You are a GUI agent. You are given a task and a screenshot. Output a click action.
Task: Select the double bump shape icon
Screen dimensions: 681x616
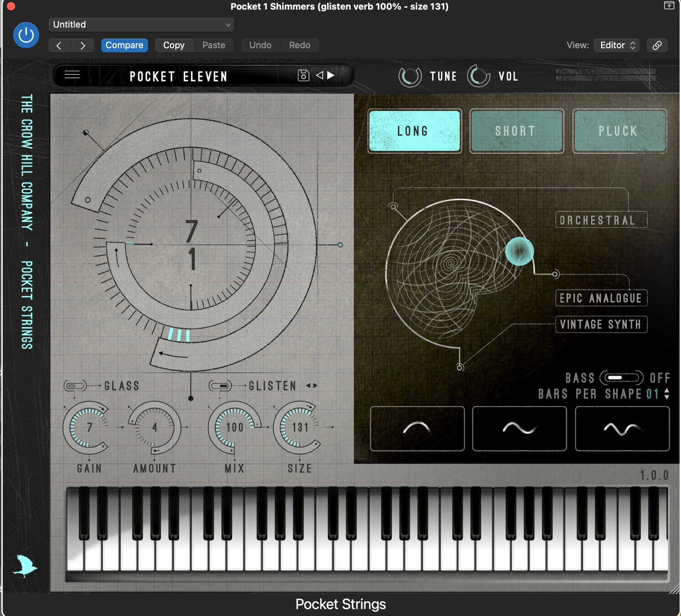(622, 428)
